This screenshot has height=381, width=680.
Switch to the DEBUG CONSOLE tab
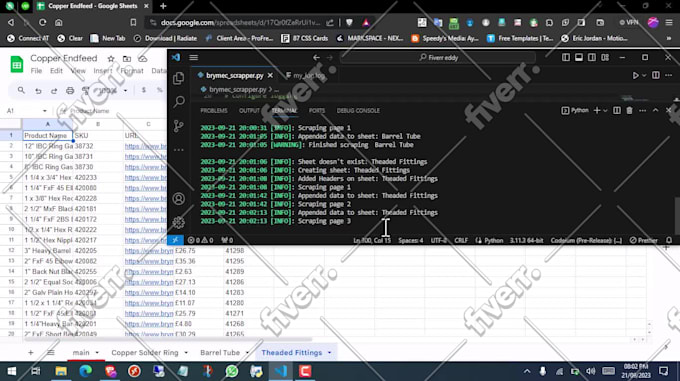(358, 111)
